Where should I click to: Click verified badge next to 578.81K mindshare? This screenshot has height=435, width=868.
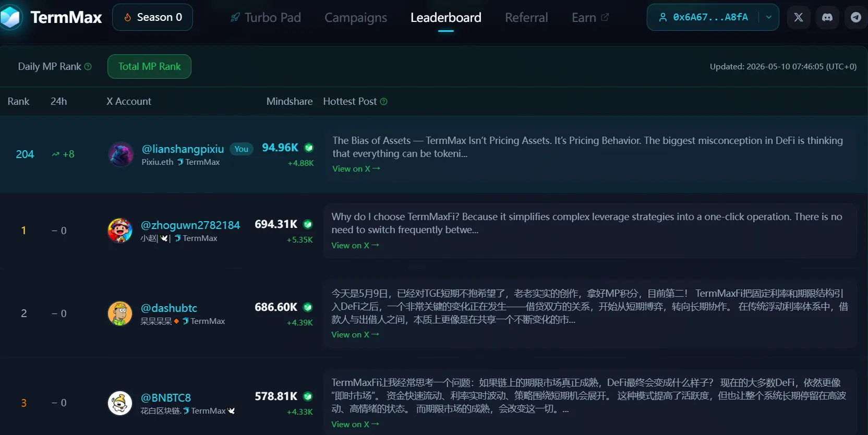coord(308,396)
